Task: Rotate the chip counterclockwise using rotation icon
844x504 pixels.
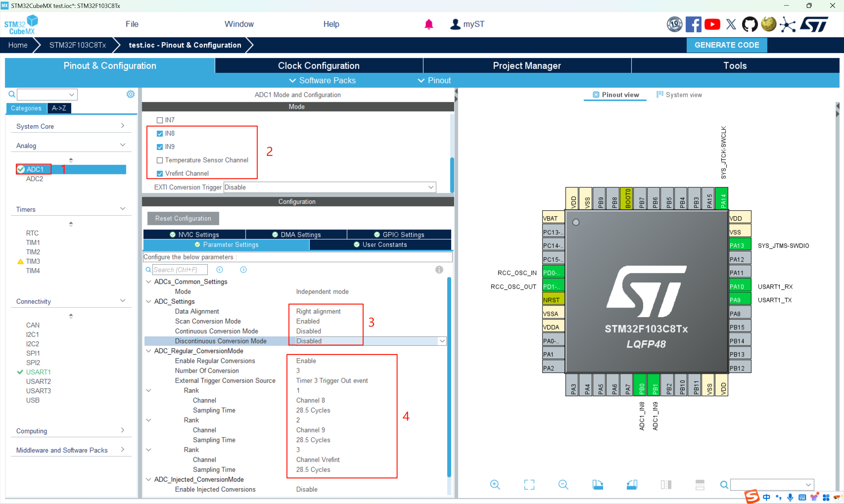Action: (x=632, y=484)
